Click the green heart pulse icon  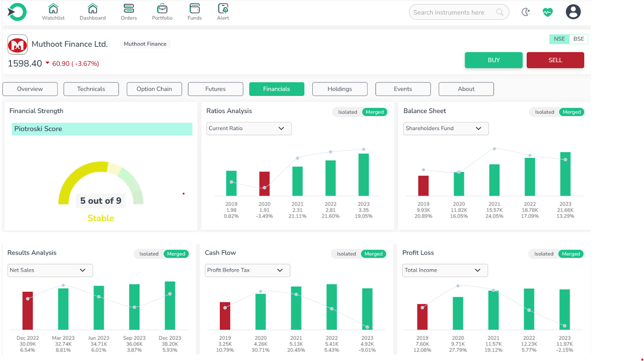tap(547, 12)
